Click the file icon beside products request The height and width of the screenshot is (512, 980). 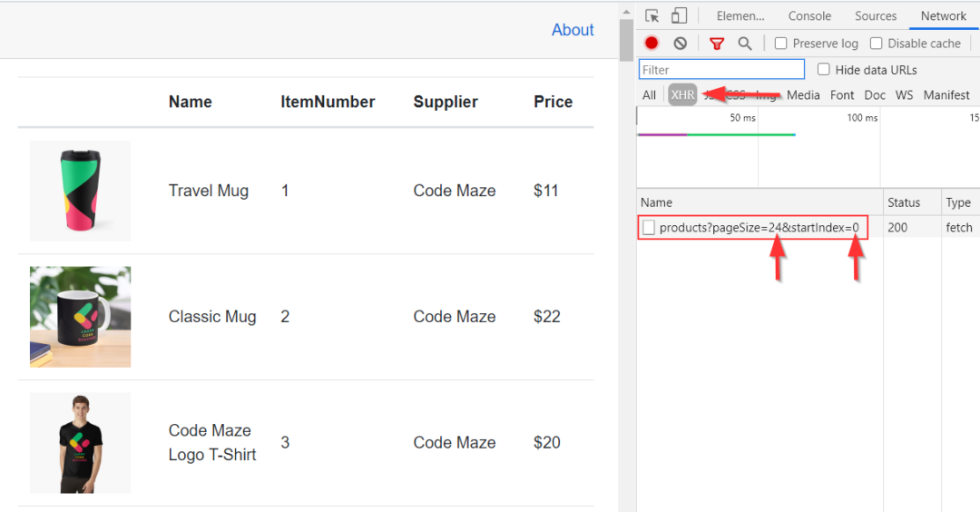[649, 228]
